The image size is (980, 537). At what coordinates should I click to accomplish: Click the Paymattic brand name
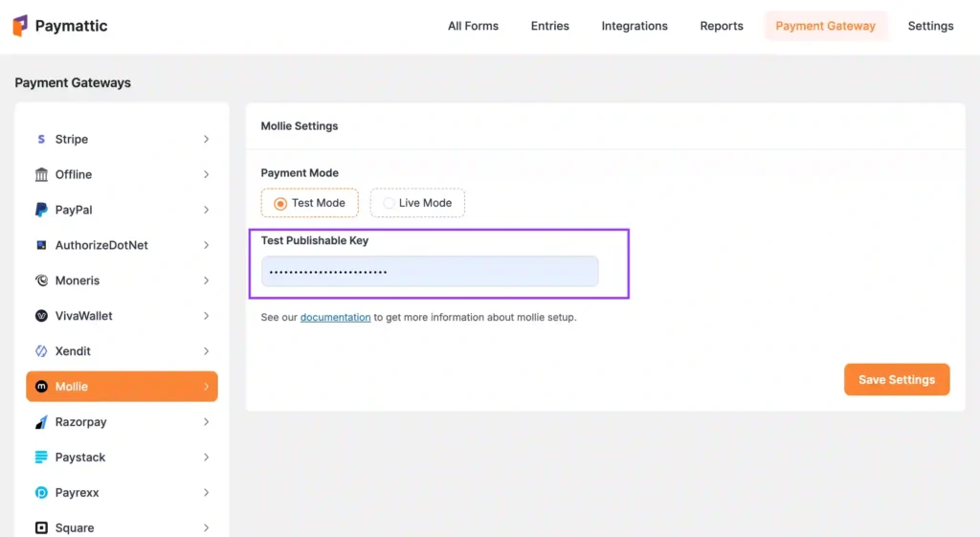coord(71,26)
